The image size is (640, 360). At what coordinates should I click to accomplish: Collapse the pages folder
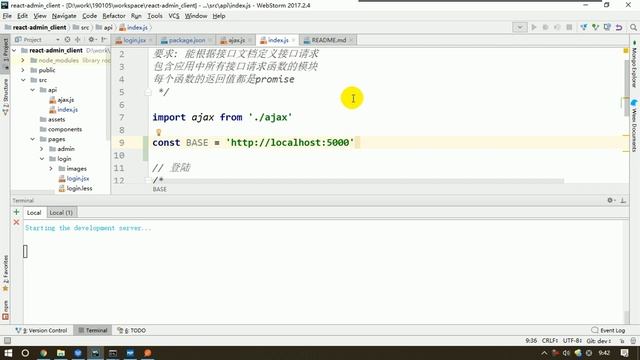pyautogui.click(x=33, y=139)
